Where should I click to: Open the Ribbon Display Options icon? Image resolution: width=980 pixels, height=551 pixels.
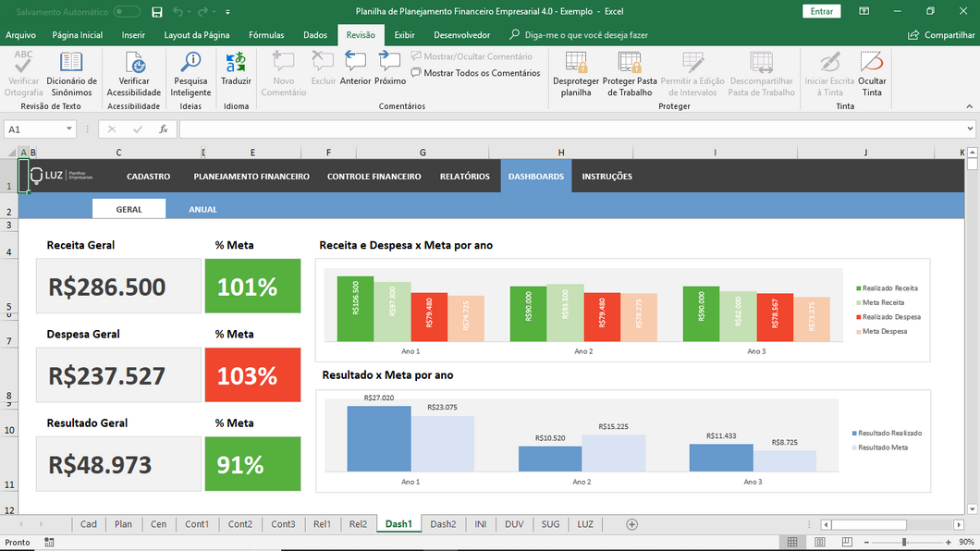pos(864,11)
